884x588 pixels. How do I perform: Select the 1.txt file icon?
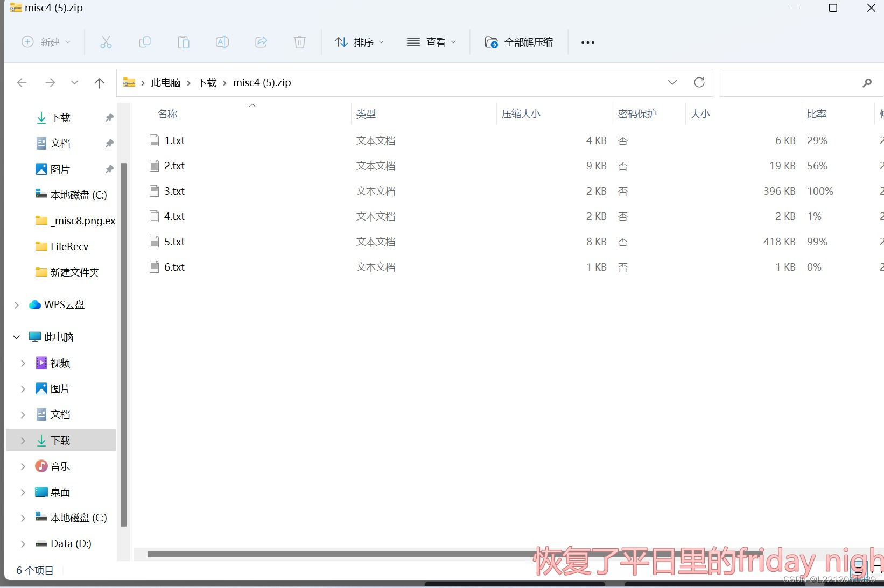155,140
